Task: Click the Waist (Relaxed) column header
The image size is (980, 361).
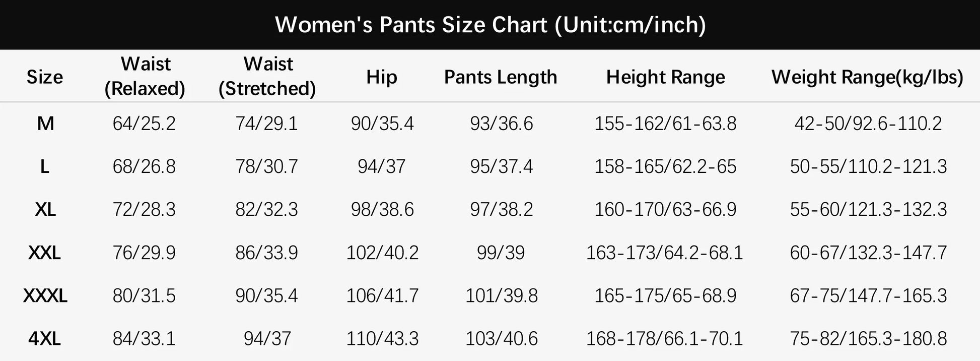Action: point(145,77)
